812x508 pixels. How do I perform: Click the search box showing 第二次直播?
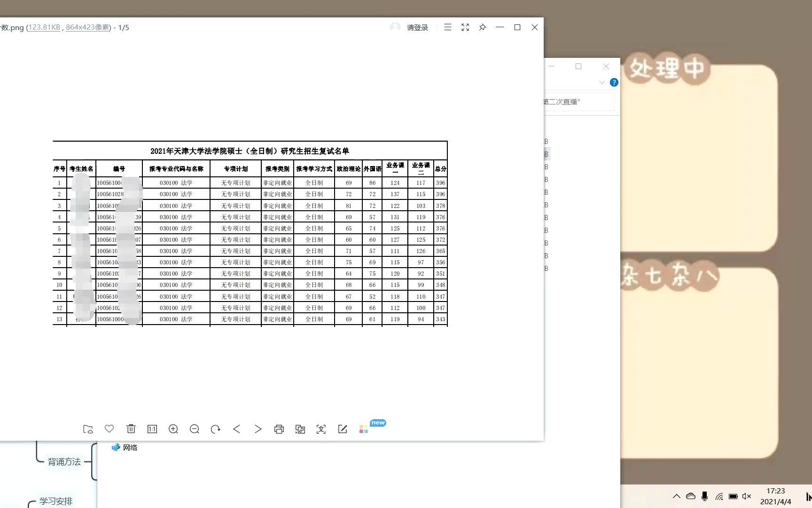point(579,102)
